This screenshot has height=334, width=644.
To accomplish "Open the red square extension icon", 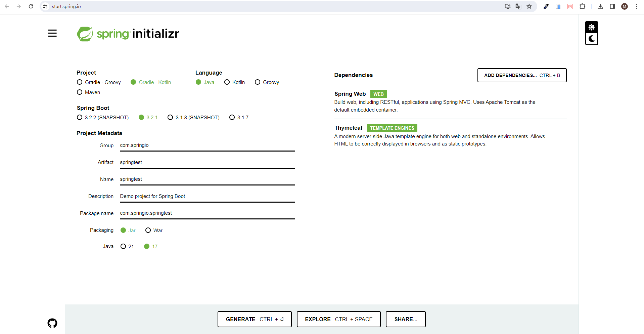I will (570, 6).
